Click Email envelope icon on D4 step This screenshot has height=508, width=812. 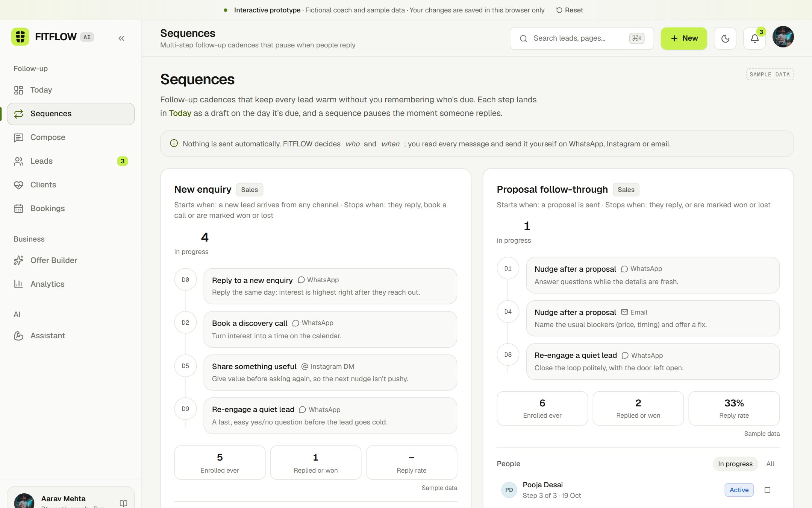624,312
